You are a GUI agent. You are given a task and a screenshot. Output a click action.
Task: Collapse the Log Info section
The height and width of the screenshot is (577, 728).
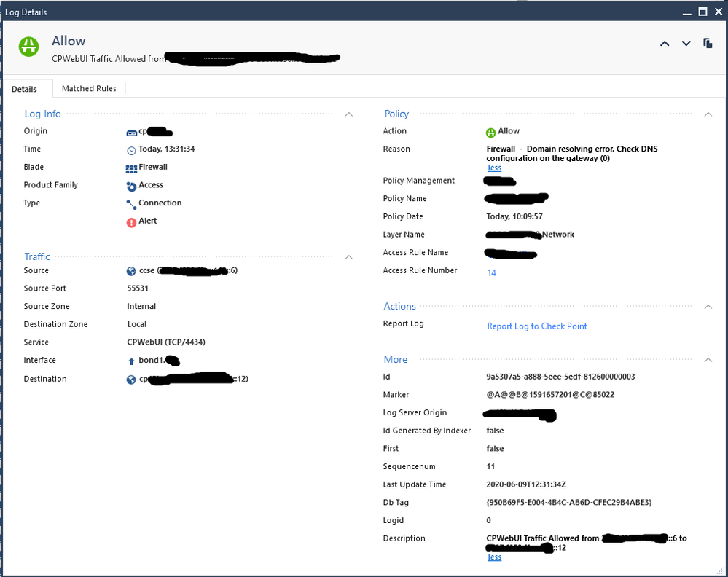point(349,114)
